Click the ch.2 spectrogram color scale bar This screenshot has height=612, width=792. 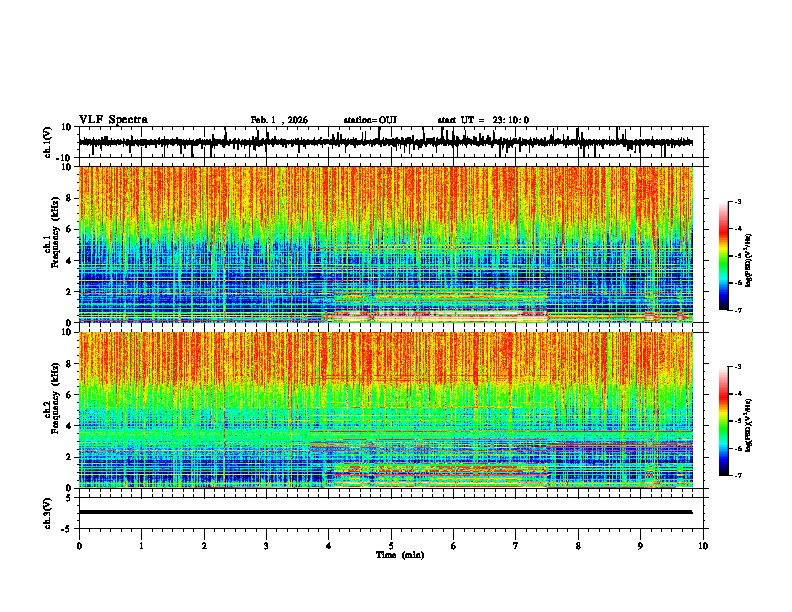(x=723, y=421)
